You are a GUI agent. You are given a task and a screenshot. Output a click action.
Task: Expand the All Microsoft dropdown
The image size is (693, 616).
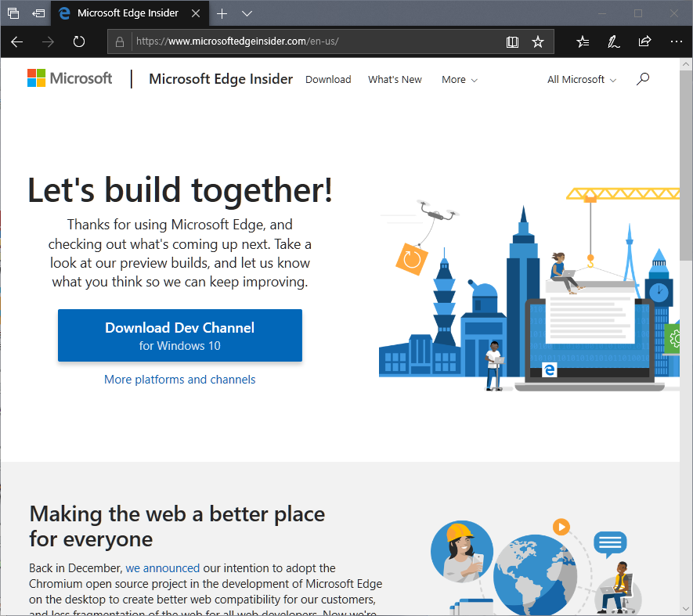coord(582,80)
